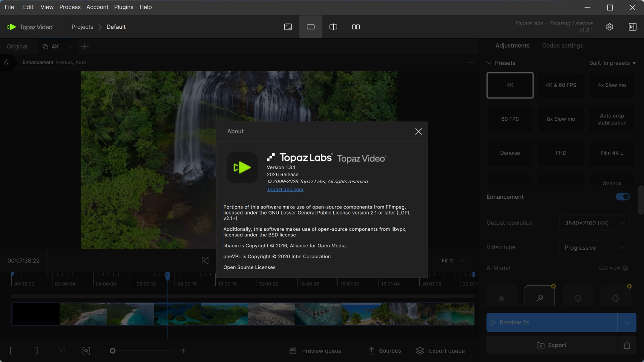Expand Built-In presets dropdown

click(x=612, y=63)
